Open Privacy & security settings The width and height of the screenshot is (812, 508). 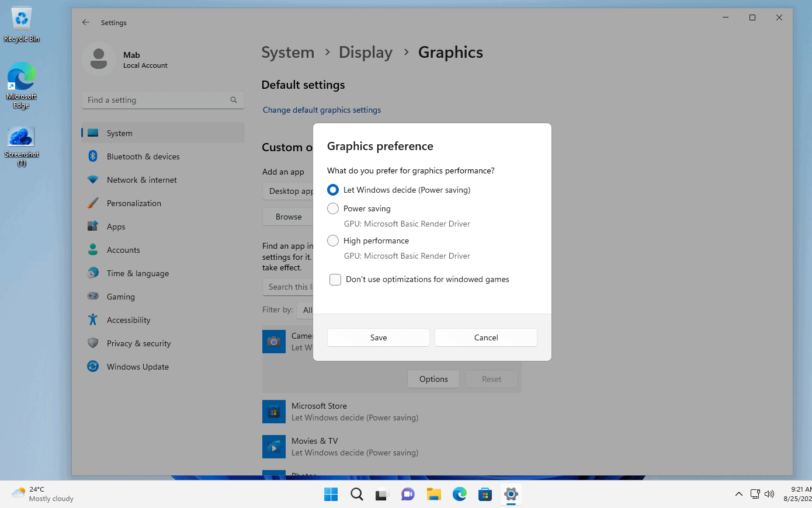139,343
